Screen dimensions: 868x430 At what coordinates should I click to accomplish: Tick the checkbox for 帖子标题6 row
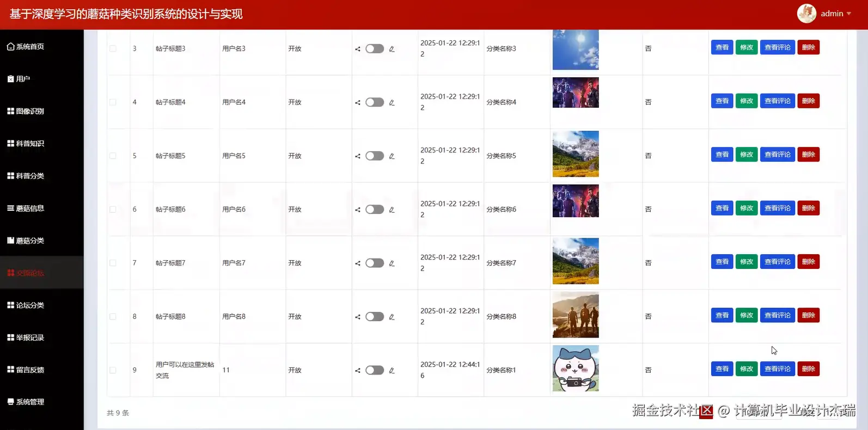[113, 210]
